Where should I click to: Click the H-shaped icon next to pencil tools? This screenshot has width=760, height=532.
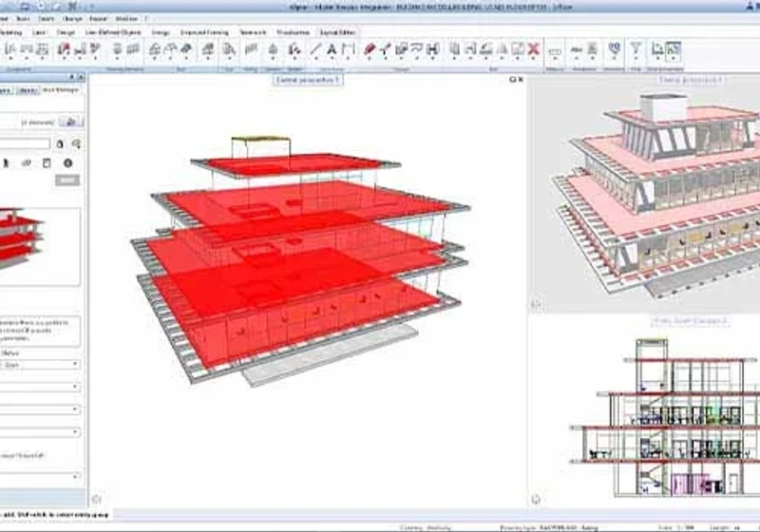[x=433, y=49]
